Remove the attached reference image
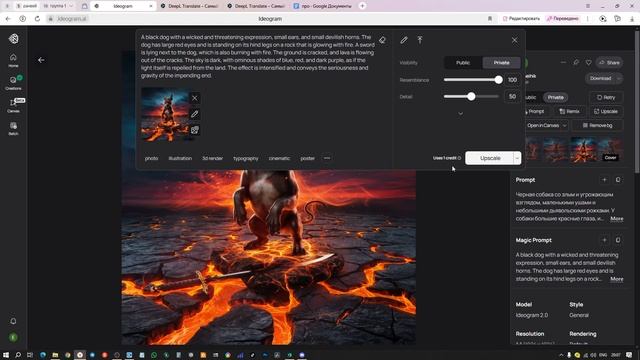The image size is (640, 360). click(x=195, y=98)
